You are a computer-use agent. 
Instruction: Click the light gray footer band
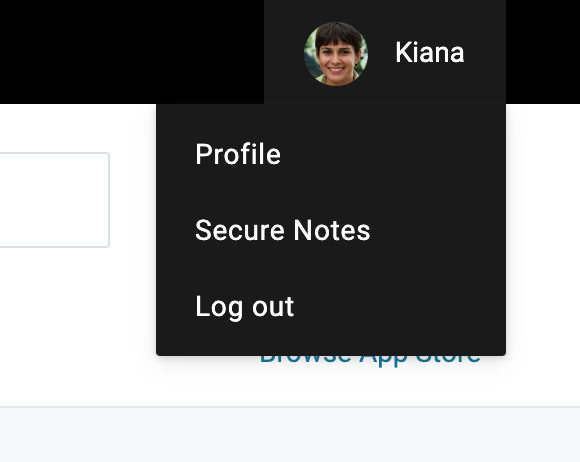290,435
